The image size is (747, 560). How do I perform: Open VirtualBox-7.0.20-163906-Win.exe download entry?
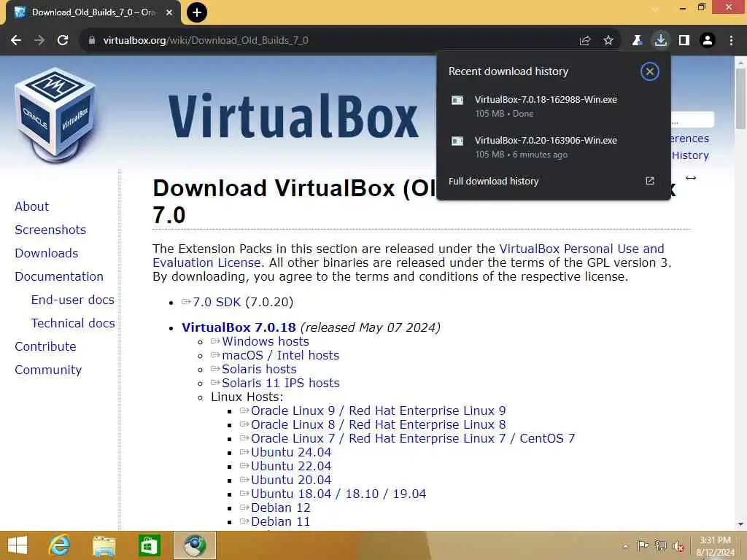[x=554, y=147]
